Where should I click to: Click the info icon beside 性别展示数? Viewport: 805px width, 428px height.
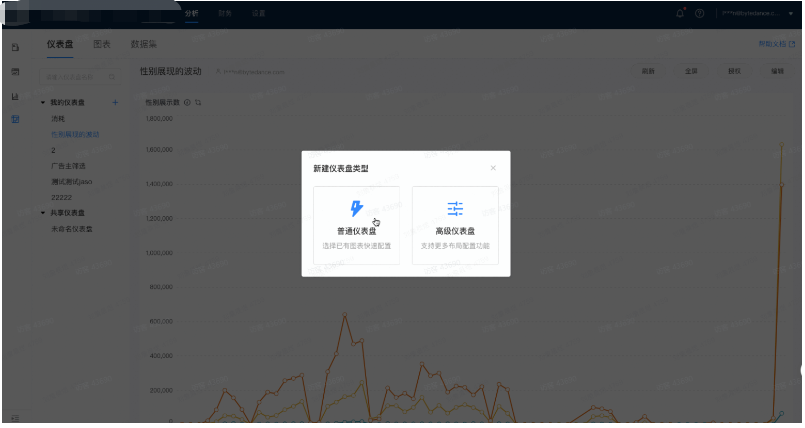pyautogui.click(x=187, y=103)
